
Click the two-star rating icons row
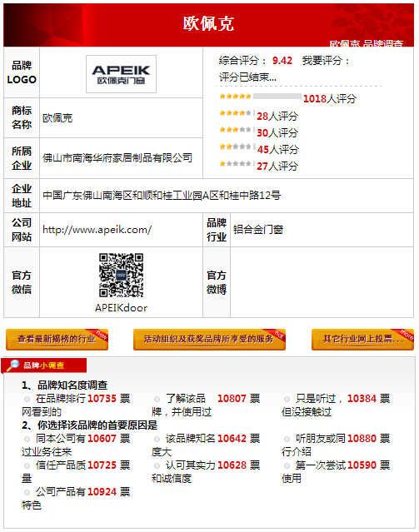pos(235,147)
